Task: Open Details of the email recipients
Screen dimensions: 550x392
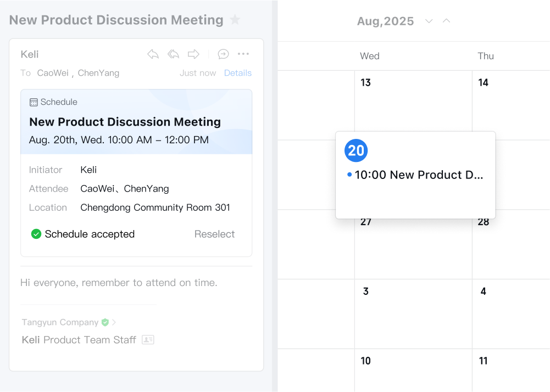Action: point(237,73)
